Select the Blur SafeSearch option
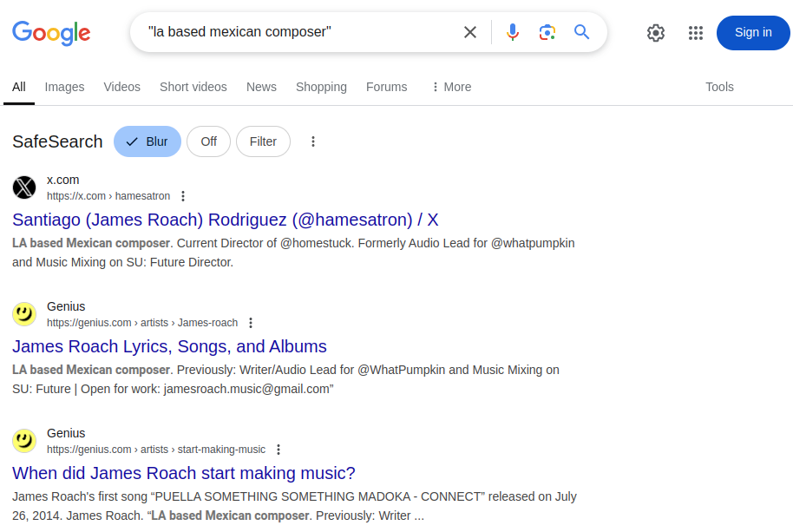The height and width of the screenshot is (532, 793). [147, 141]
